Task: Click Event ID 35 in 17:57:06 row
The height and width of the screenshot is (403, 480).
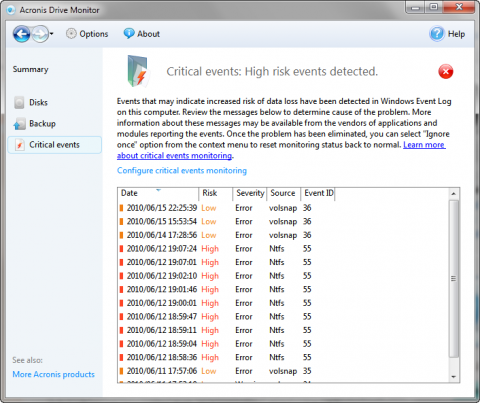Action: point(307,371)
